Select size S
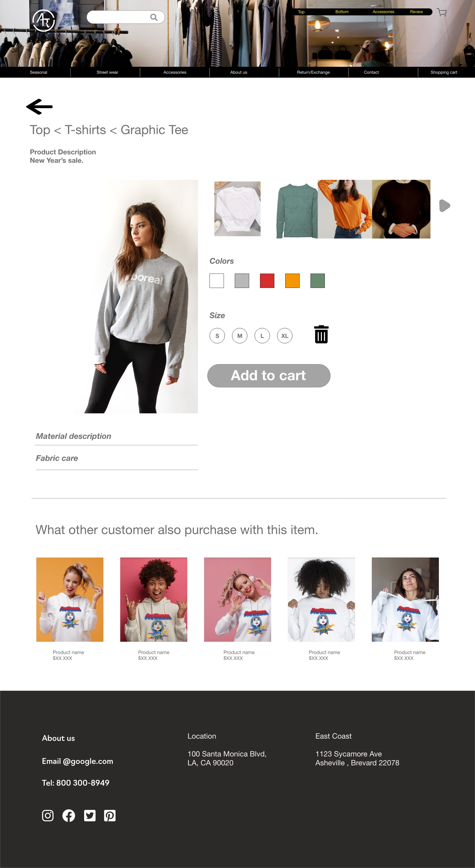The width and height of the screenshot is (475, 868). (x=217, y=336)
